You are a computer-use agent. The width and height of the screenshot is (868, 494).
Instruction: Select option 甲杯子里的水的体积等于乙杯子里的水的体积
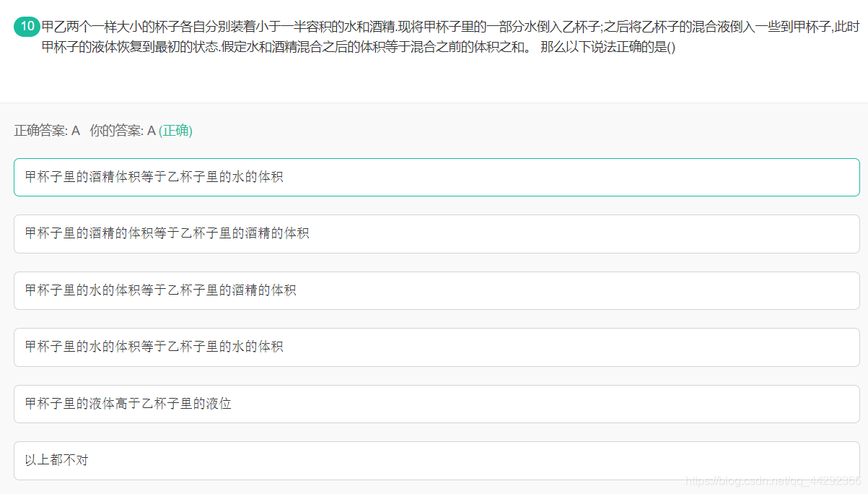pyautogui.click(x=437, y=347)
